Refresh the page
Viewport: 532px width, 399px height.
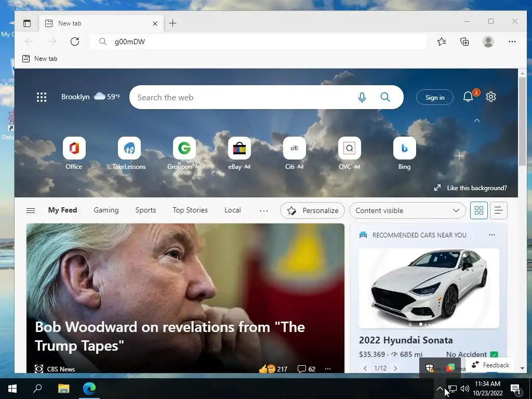75,42
